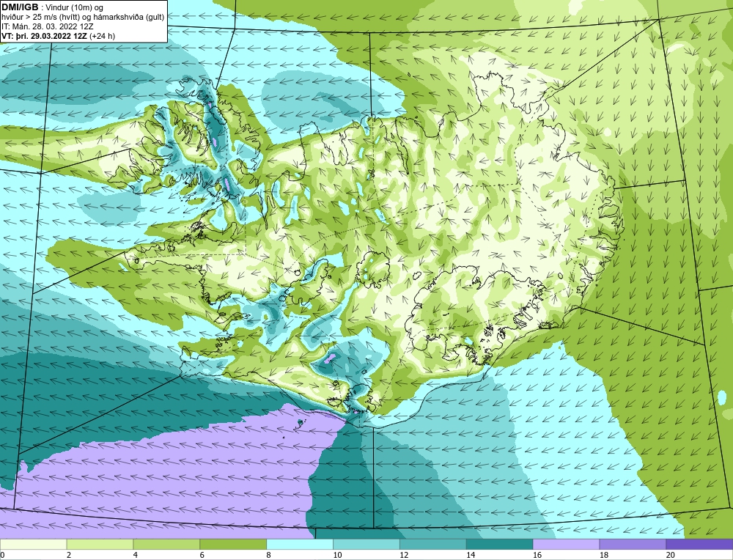Image resolution: width=733 pixels, height=560 pixels.
Task: Click the light cyan 8–10 m/s legend swatch
Action: [x=300, y=544]
